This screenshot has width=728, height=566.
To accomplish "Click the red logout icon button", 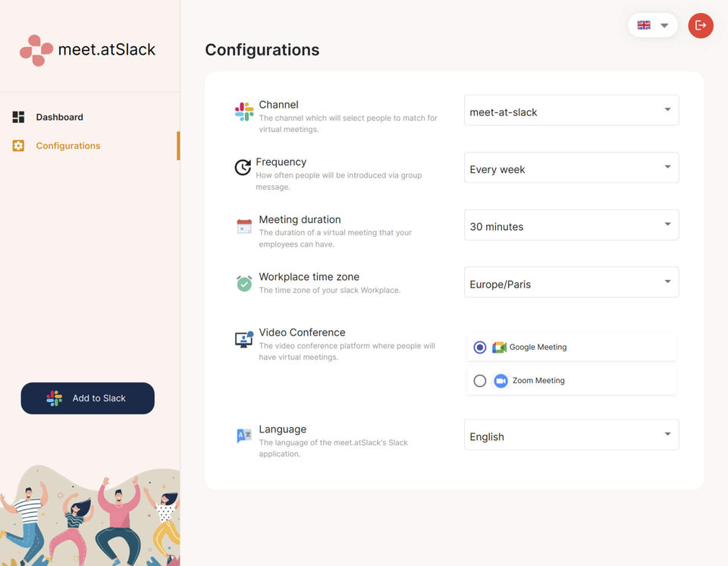I will pos(701,26).
